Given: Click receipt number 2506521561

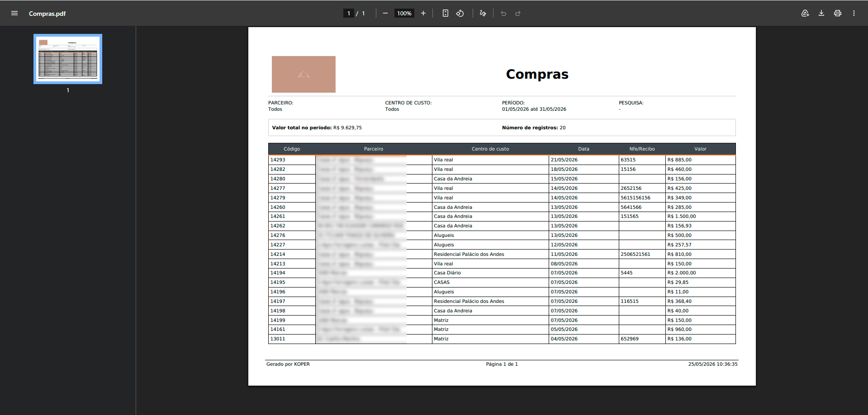Looking at the screenshot, I should [636, 255].
